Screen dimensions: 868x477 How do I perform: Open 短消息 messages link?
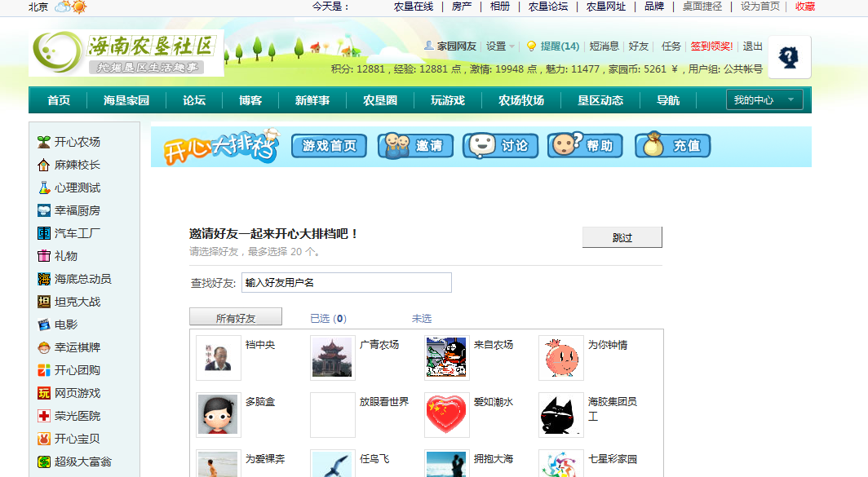604,46
